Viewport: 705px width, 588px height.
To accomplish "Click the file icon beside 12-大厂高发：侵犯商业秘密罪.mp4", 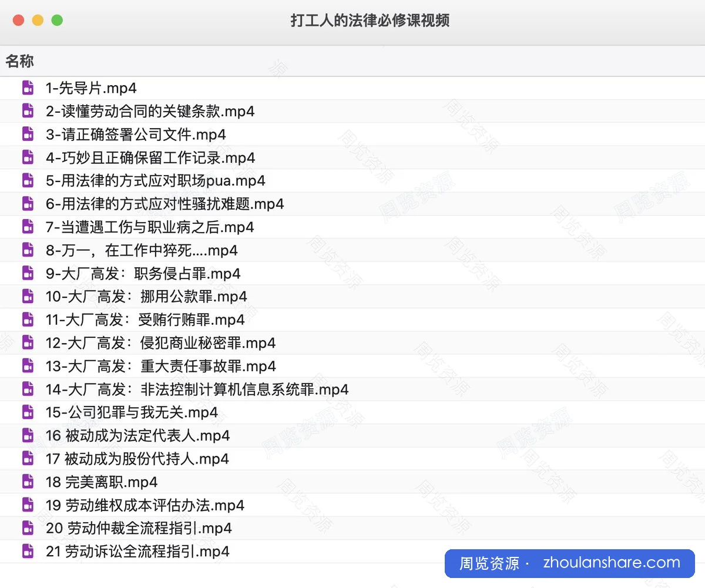I will click(x=28, y=343).
